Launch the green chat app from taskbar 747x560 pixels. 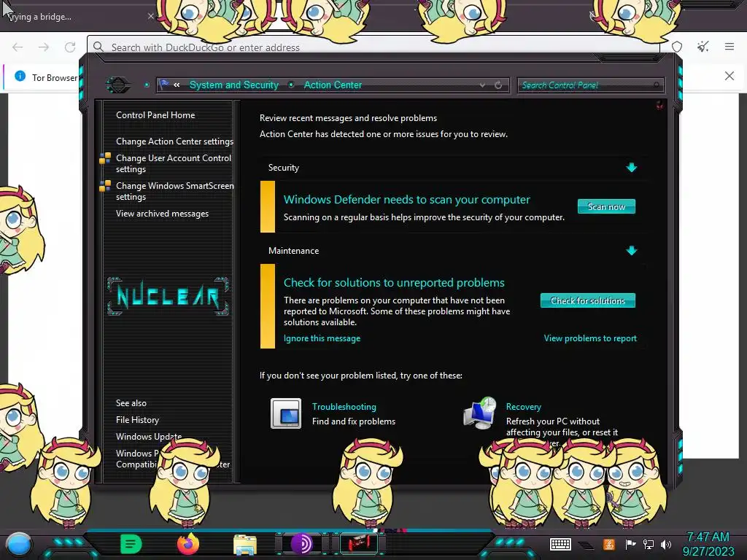[x=131, y=543]
